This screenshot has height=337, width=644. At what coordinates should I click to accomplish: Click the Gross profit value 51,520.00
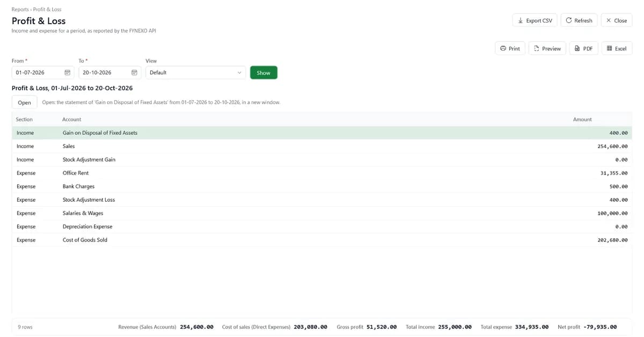[382, 327]
